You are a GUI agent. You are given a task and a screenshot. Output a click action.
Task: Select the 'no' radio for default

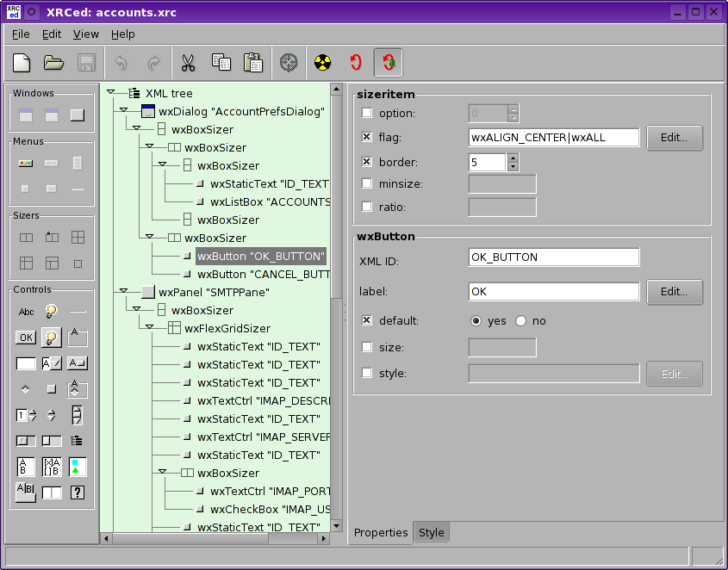[520, 321]
